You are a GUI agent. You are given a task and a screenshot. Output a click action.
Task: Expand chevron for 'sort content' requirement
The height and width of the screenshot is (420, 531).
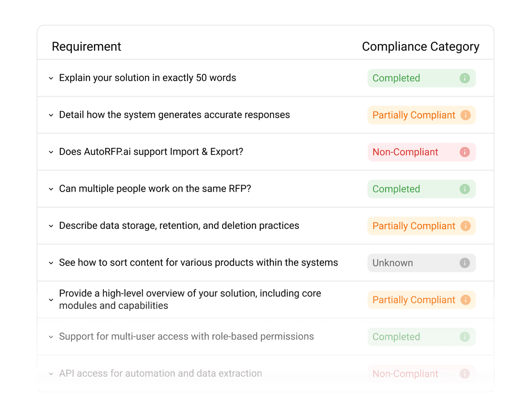pos(51,263)
